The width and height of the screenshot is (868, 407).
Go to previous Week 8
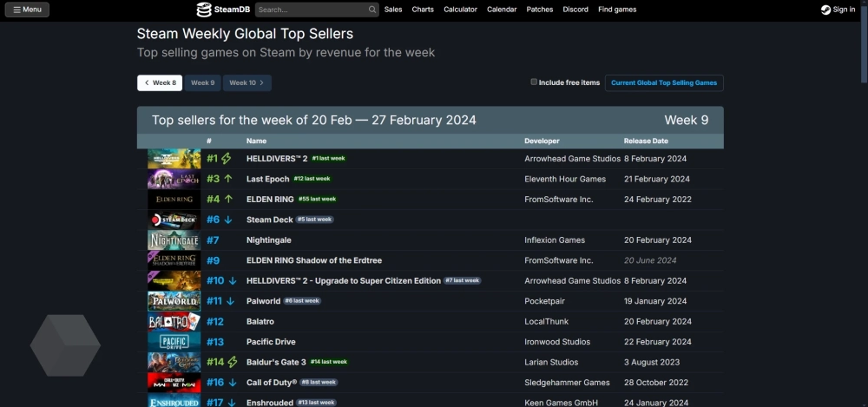pyautogui.click(x=160, y=82)
